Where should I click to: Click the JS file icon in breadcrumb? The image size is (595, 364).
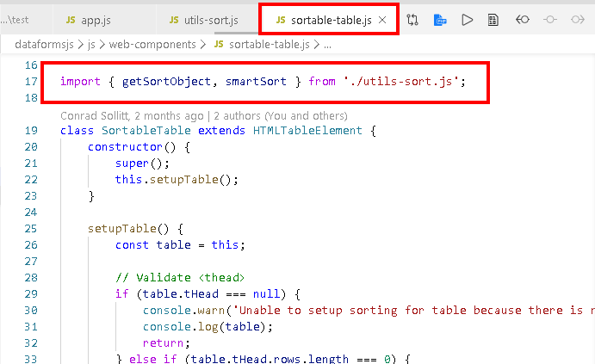[x=219, y=44]
